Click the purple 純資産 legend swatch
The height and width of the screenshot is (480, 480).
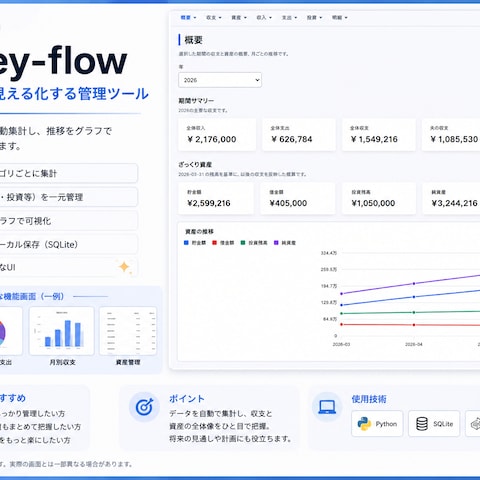coord(276,243)
